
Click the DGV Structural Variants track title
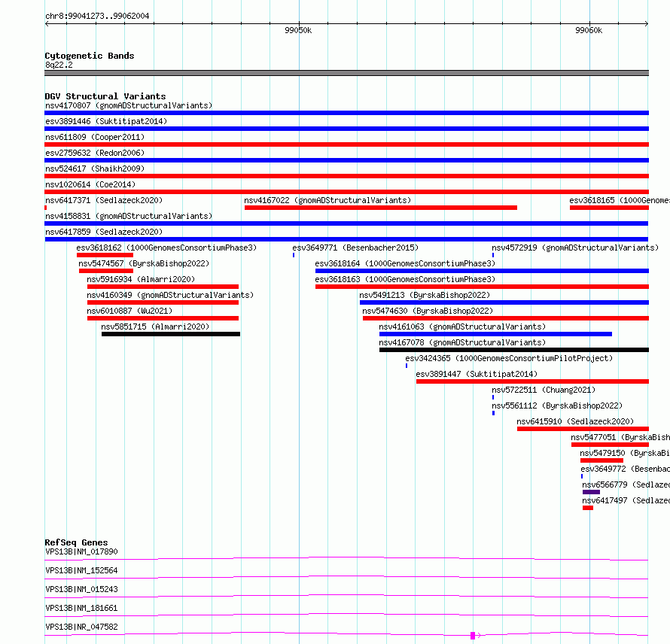[x=105, y=96]
